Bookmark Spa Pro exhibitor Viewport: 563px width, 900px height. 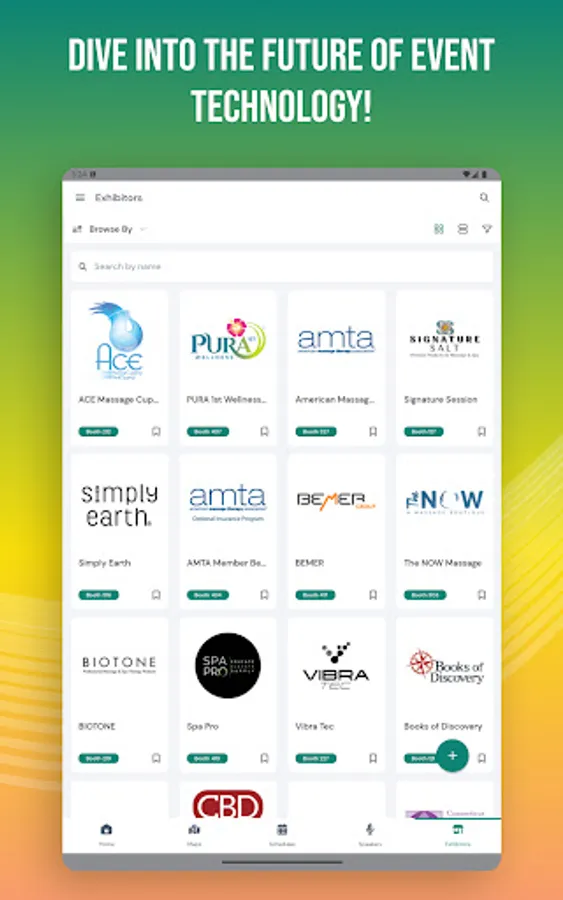click(265, 758)
